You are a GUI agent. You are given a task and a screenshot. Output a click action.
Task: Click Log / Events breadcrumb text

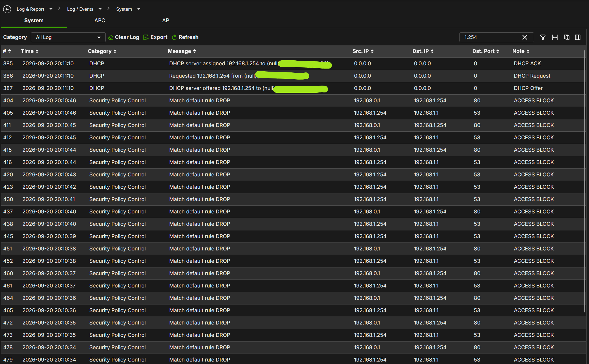coord(80,9)
